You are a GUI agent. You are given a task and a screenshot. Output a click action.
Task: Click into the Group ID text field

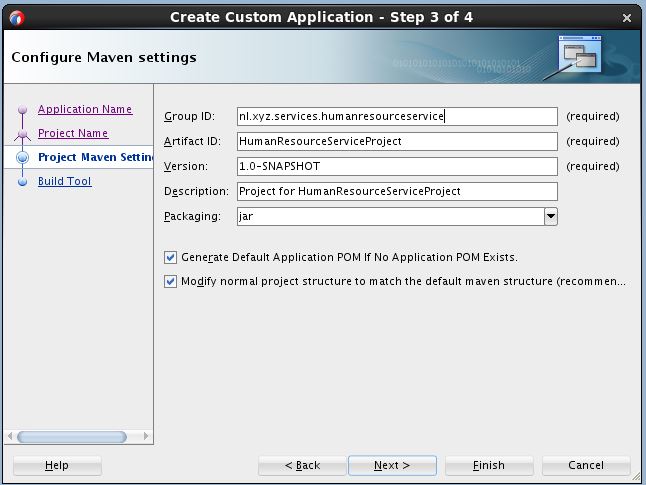pos(396,116)
